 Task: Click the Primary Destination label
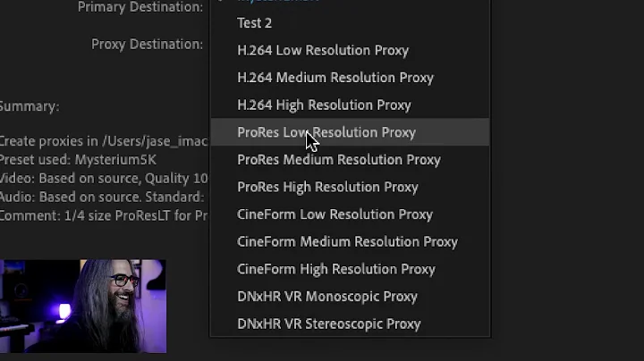tap(140, 6)
